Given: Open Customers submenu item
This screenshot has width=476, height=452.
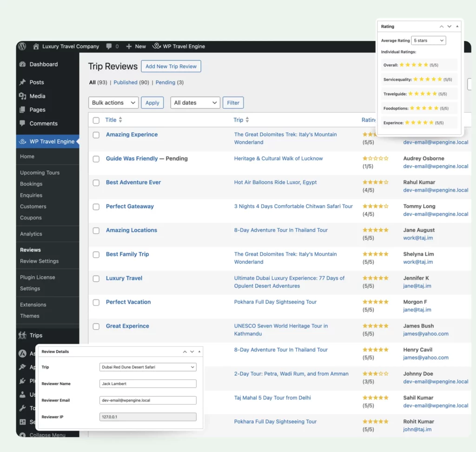Looking at the screenshot, I should [x=33, y=206].
